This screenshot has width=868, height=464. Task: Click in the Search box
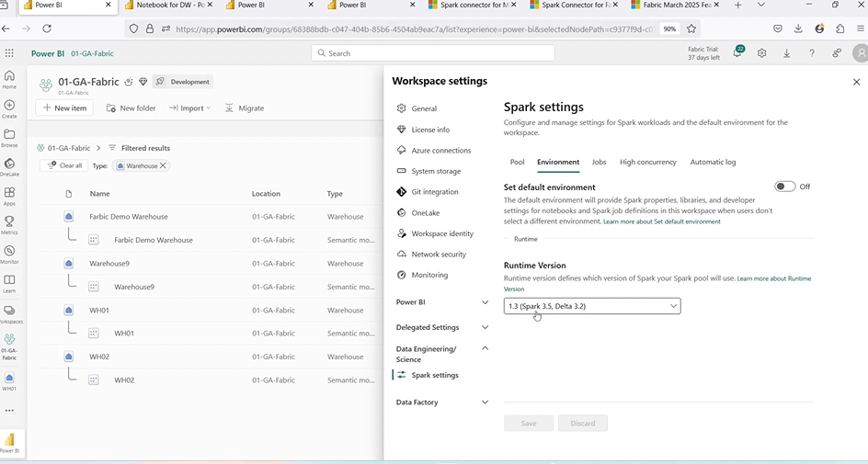[x=433, y=53]
